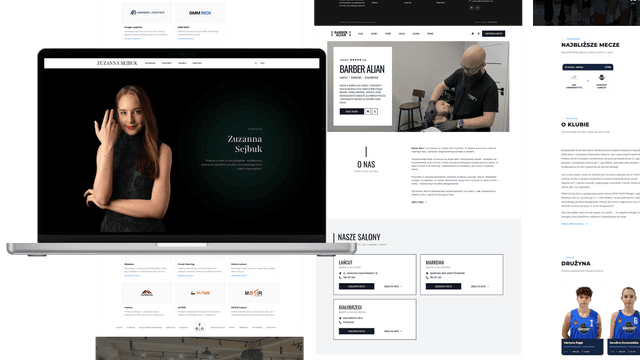This screenshot has width=640, height=360.
Task: Click the MOSiR sponsor logo
Action: tap(253, 293)
